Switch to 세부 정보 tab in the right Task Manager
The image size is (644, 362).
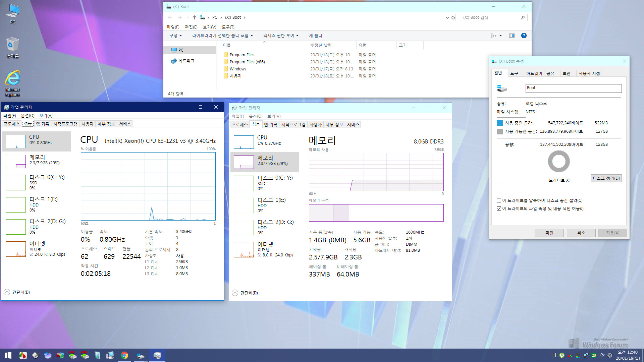click(334, 125)
